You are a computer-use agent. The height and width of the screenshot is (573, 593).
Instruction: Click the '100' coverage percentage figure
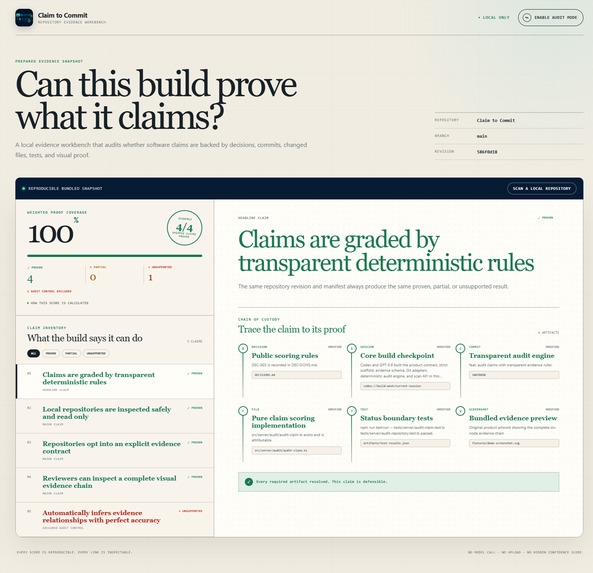50,234
